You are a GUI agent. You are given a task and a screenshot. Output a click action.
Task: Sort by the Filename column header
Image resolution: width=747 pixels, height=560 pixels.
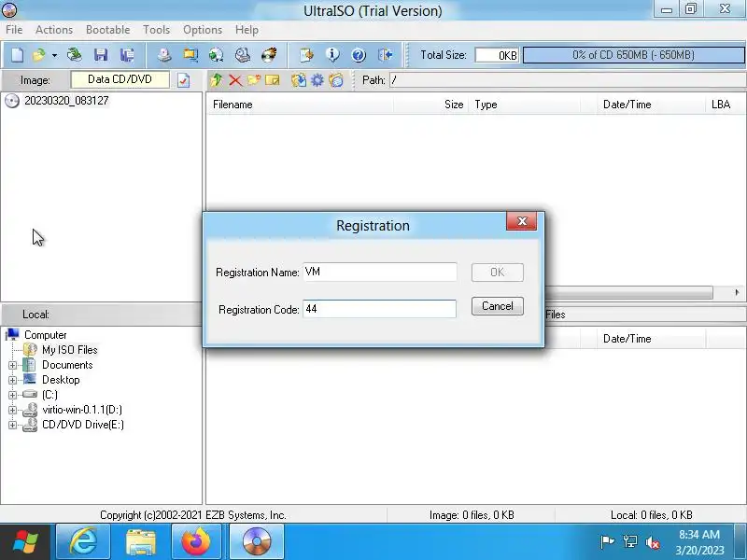tap(300, 105)
